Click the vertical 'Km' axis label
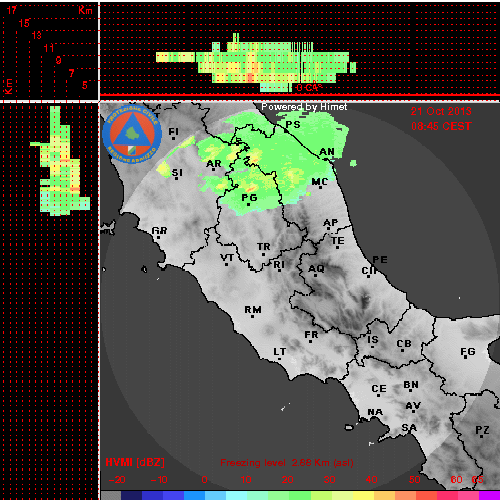 8,86
